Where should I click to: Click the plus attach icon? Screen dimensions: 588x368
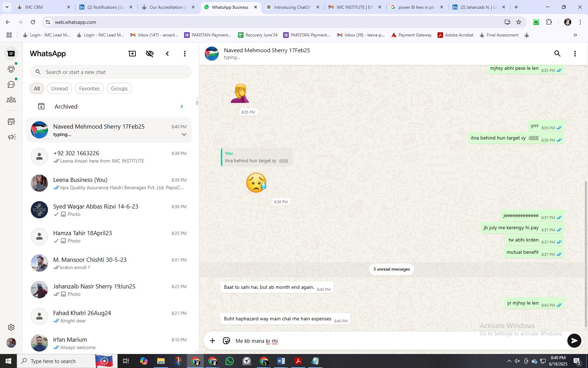212,341
